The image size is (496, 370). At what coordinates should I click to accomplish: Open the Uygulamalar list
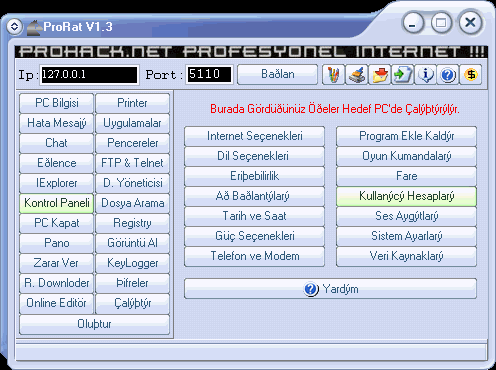132,123
